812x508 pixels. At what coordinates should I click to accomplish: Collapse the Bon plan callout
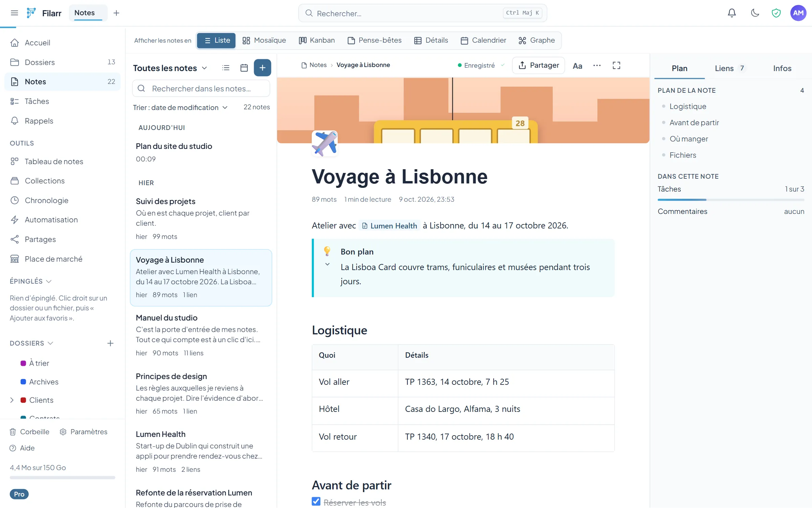[x=327, y=264]
